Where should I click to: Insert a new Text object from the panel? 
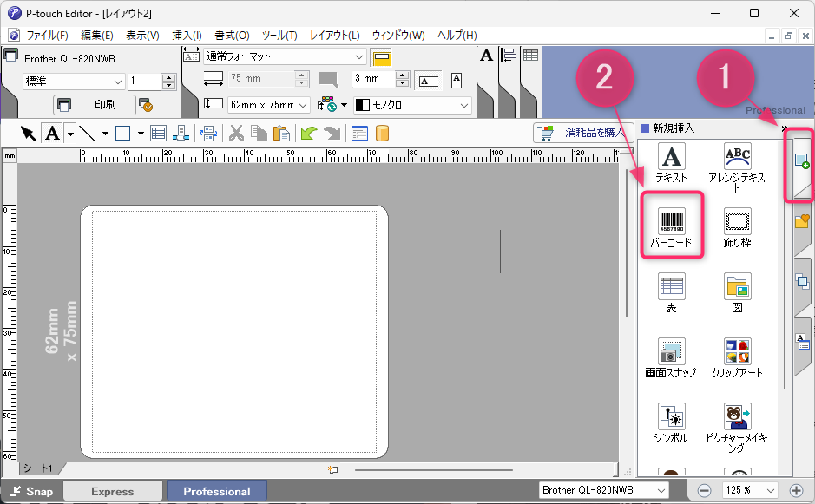click(671, 163)
